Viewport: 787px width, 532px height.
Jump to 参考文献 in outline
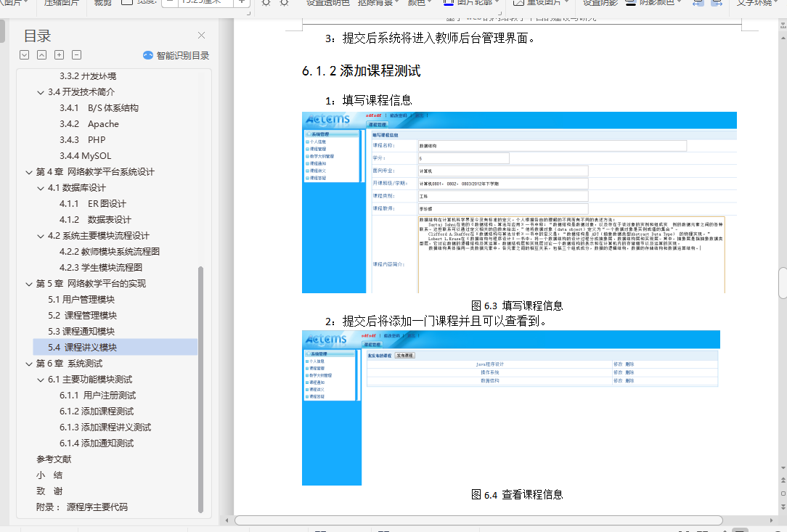(54, 459)
